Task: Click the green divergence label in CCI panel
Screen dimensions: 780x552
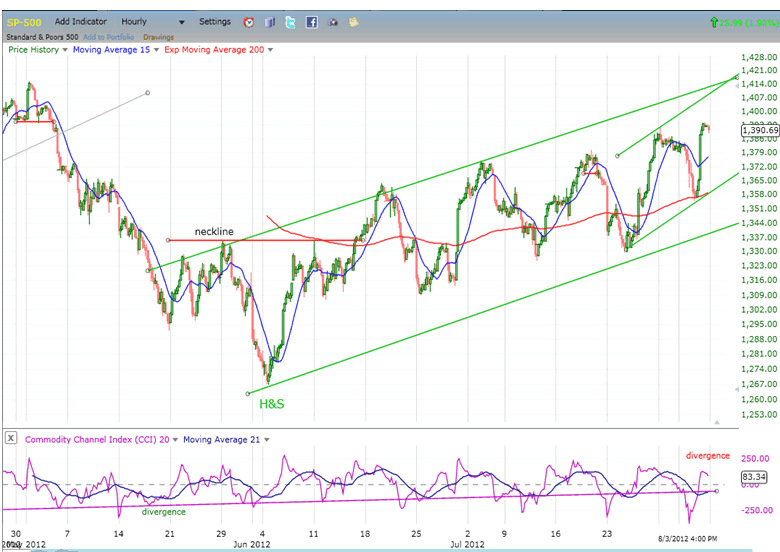Action: pos(164,512)
